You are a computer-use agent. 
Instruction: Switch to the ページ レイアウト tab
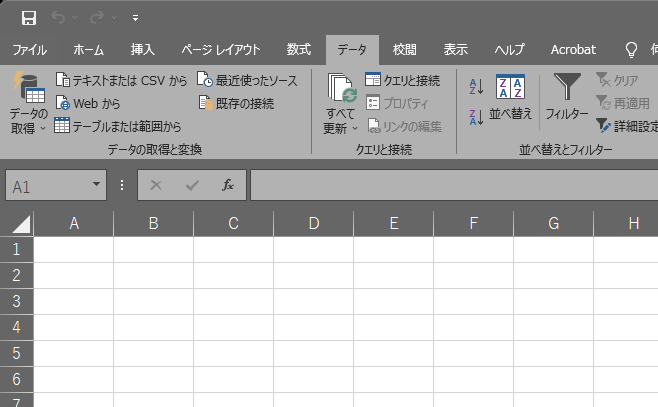pos(221,50)
